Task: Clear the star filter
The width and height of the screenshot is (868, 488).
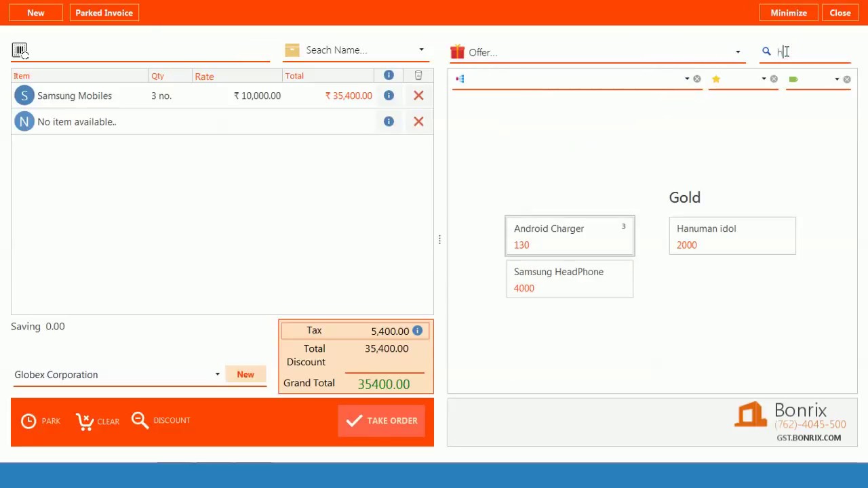Action: (x=774, y=79)
